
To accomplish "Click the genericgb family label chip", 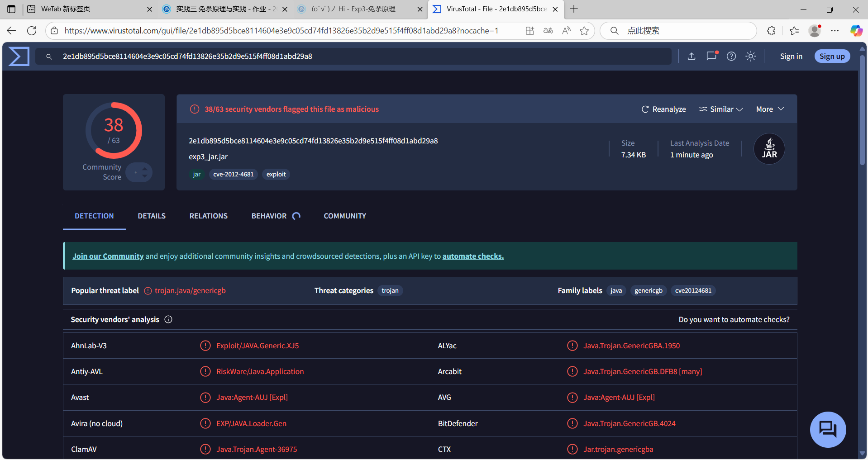I will pos(649,290).
